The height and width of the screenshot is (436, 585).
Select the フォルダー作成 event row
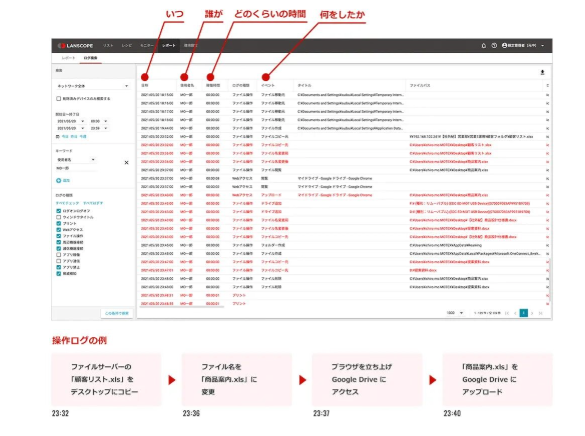pyautogui.click(x=343, y=245)
